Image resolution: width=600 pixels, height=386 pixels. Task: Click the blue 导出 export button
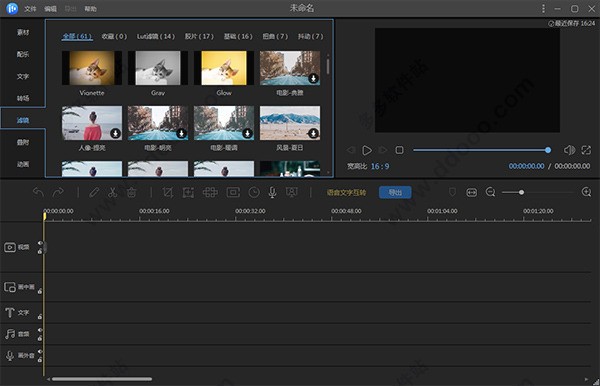click(395, 192)
